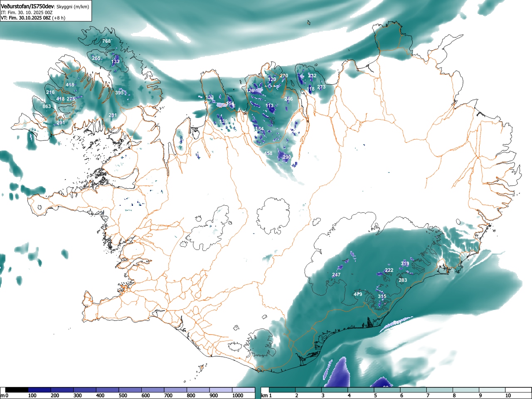Click the visibility value 265

(x=96, y=58)
